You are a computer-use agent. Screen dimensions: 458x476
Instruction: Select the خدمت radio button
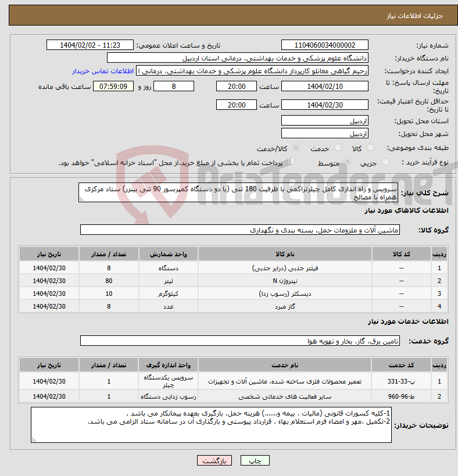338,148
